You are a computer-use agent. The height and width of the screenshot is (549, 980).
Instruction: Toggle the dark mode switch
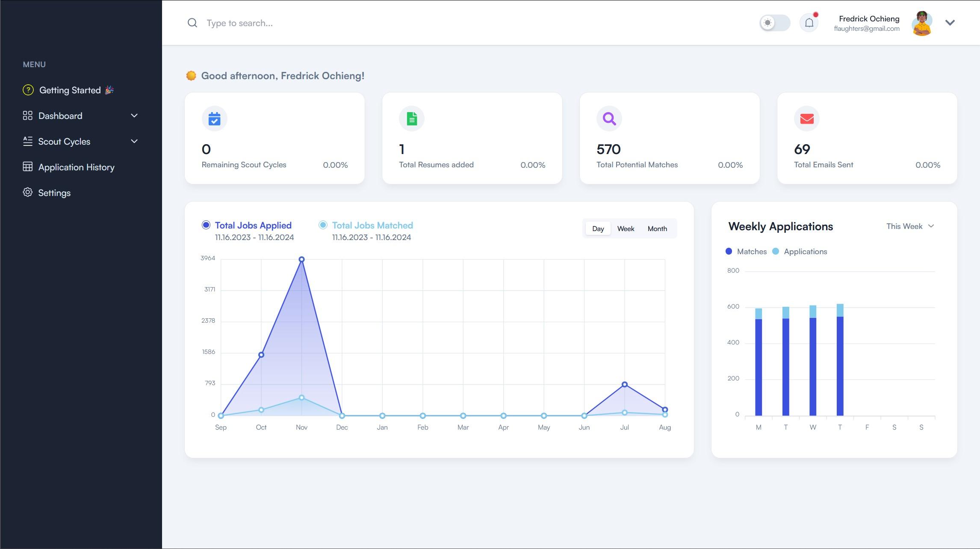pyautogui.click(x=775, y=23)
